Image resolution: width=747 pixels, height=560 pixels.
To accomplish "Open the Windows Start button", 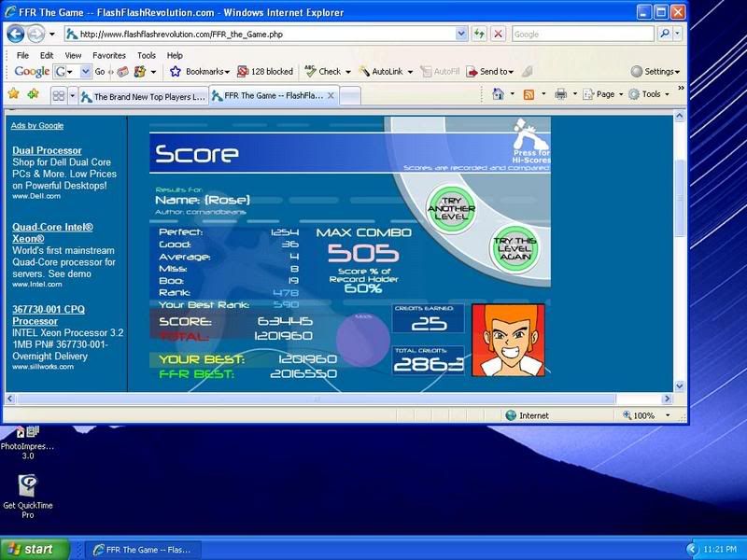I will click(35, 550).
